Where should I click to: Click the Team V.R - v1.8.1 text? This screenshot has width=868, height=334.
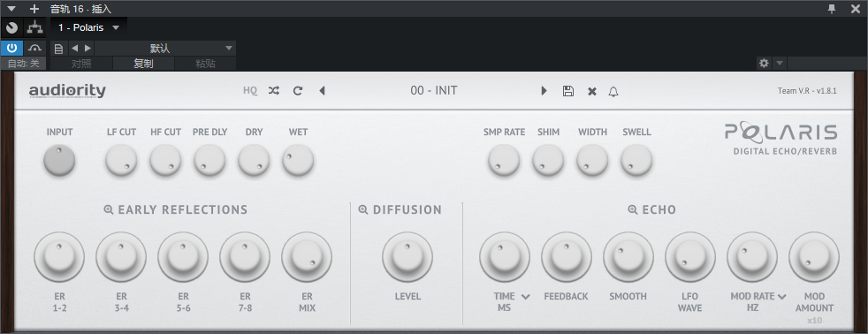point(807,91)
